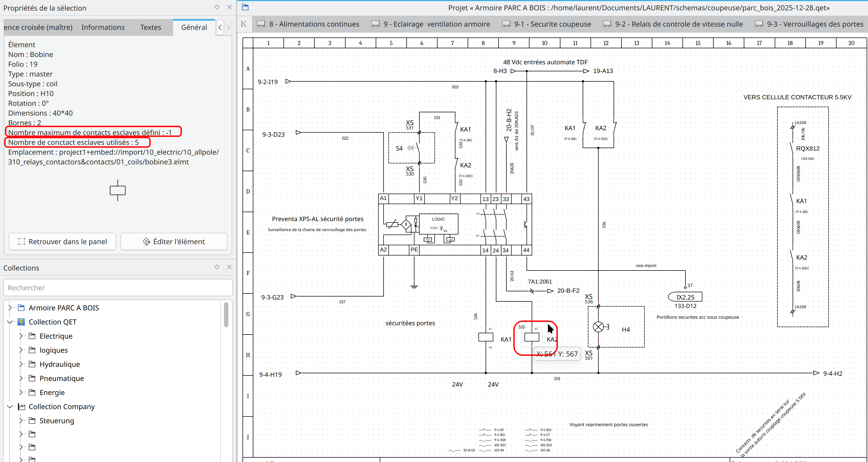Screen dimensions: 868x462
Task: Float the Collections panel
Action: tap(217, 267)
